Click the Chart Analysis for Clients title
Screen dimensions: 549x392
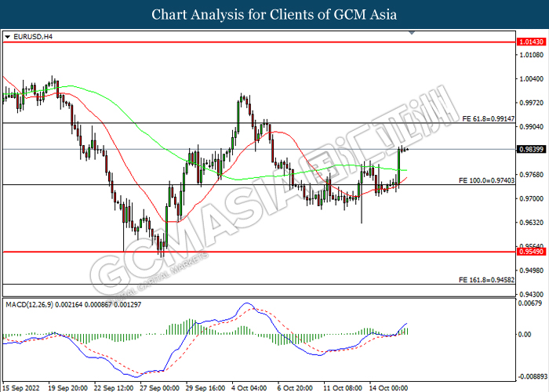[x=274, y=14]
